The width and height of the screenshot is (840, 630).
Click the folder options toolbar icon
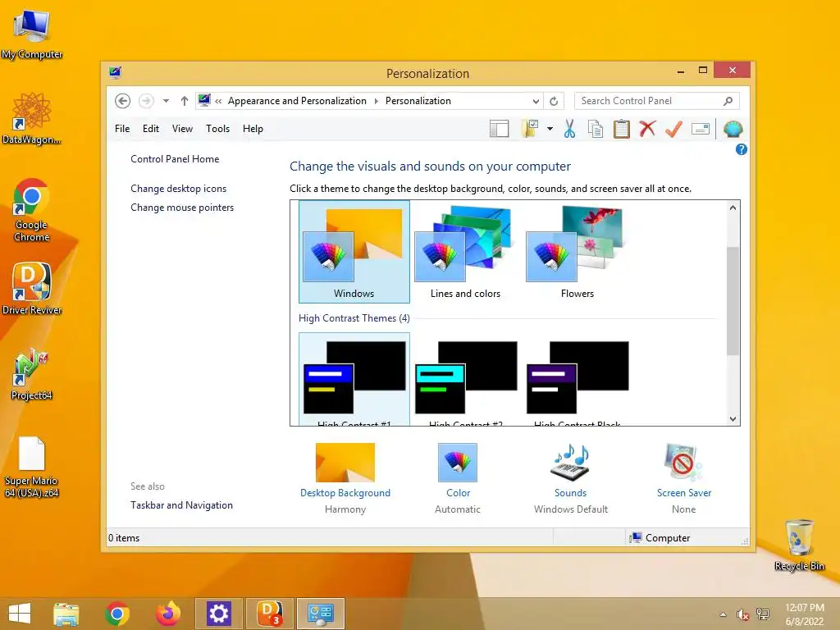(530, 129)
